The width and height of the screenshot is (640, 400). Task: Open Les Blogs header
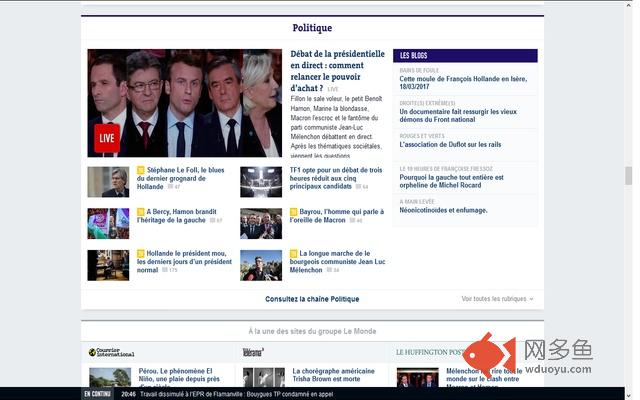click(x=465, y=56)
